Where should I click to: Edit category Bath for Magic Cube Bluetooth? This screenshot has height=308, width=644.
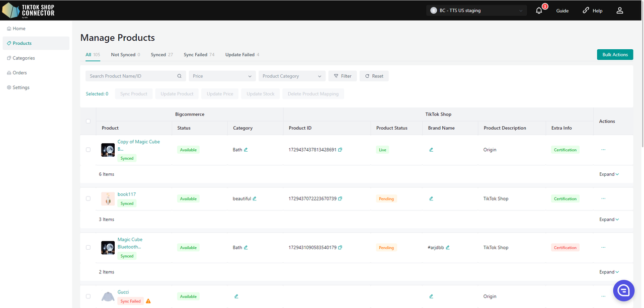click(x=246, y=248)
